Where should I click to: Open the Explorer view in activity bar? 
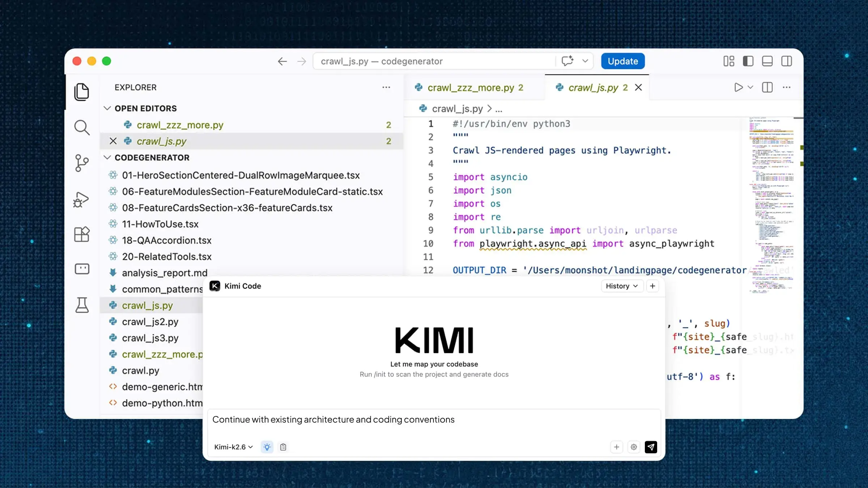pos(82,92)
